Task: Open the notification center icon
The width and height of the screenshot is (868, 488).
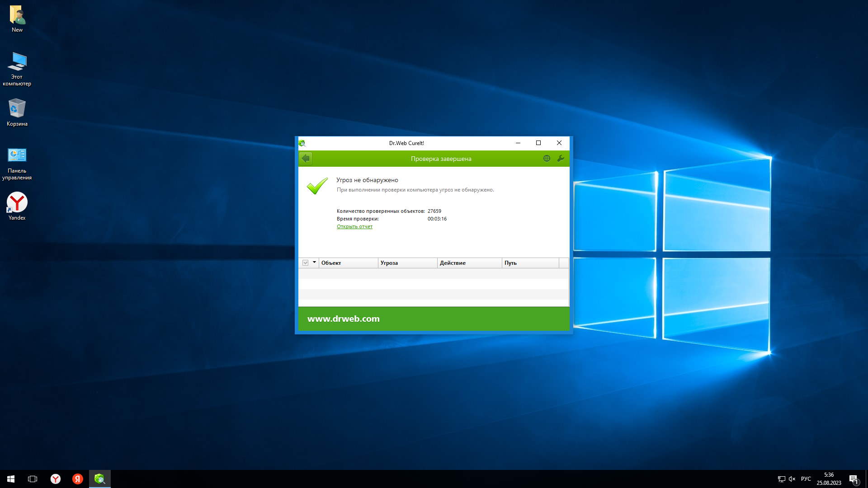Action: point(854,479)
